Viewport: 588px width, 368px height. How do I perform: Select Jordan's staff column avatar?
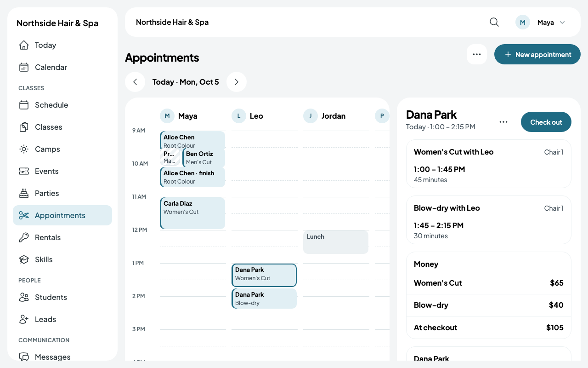311,116
